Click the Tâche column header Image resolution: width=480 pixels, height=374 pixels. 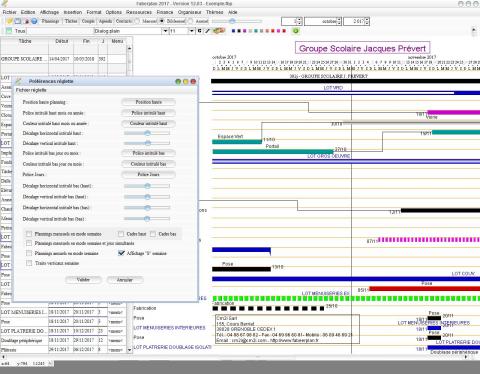[25, 41]
